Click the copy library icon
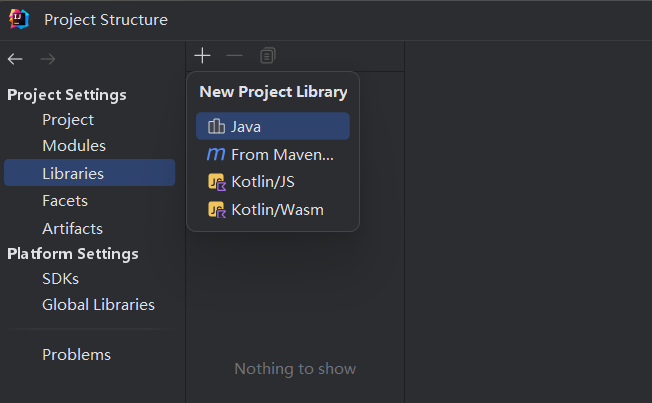The image size is (652, 403). (x=267, y=56)
